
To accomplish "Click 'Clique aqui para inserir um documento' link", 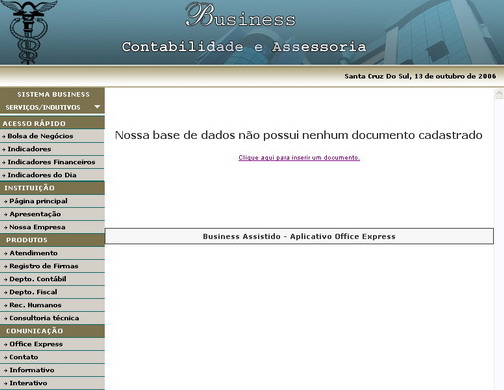I will [299, 158].
